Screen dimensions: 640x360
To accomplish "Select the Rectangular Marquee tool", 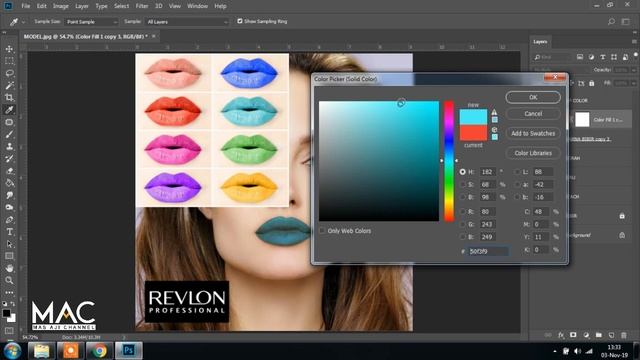I will tap(9, 61).
